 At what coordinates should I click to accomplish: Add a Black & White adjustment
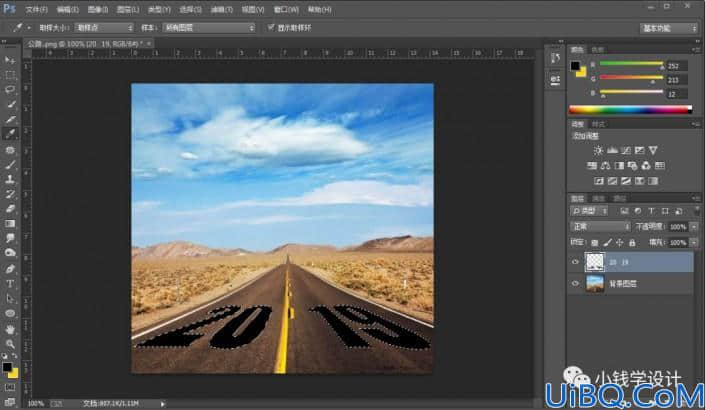[x=619, y=166]
